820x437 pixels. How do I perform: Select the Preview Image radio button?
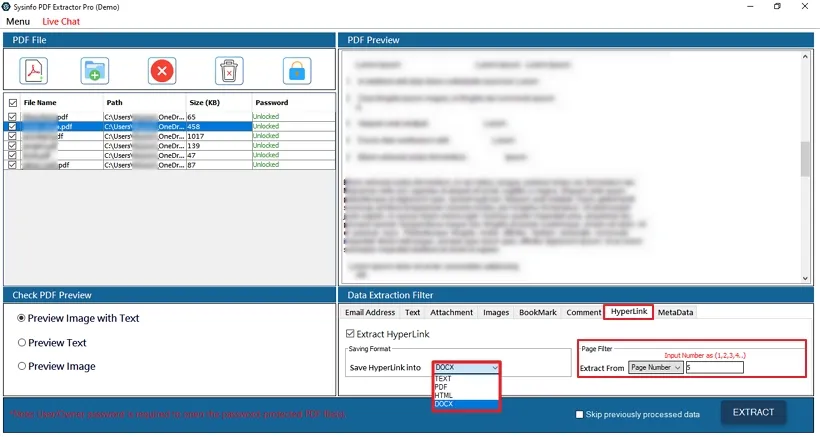(x=21, y=366)
